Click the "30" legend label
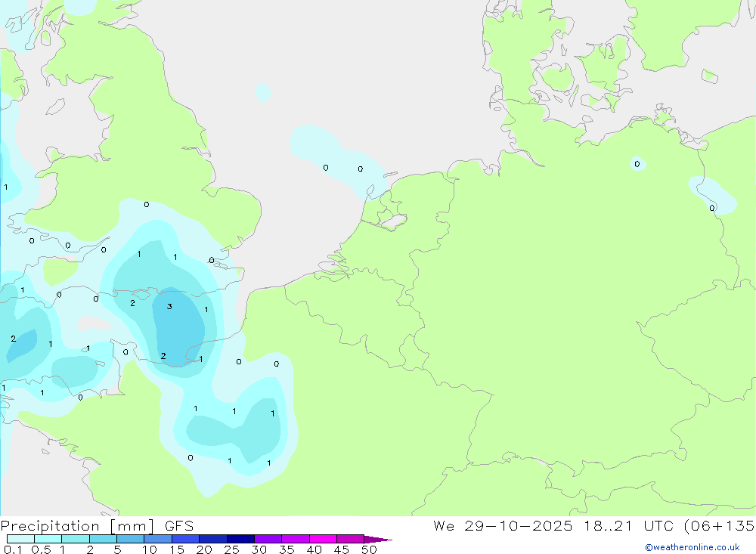Screen dimensions: 756x554 coord(259,549)
